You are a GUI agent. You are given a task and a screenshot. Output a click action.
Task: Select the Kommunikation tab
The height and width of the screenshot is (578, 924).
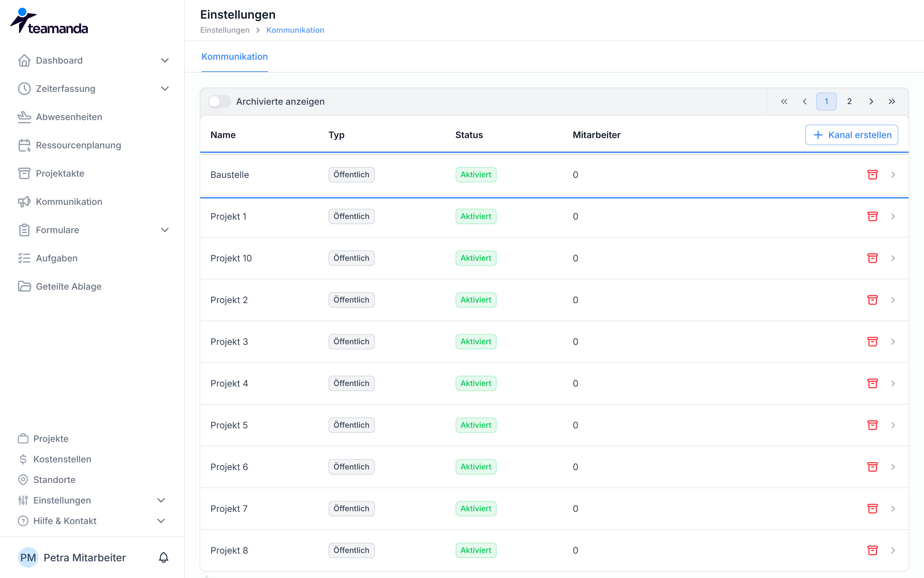pos(235,57)
